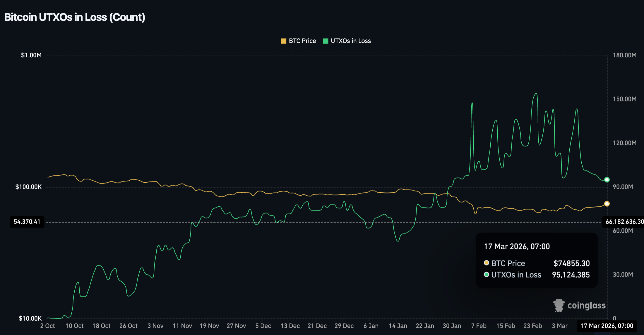Click the yellow BTC price endpoint marker
644x335 pixels.
[x=607, y=204]
